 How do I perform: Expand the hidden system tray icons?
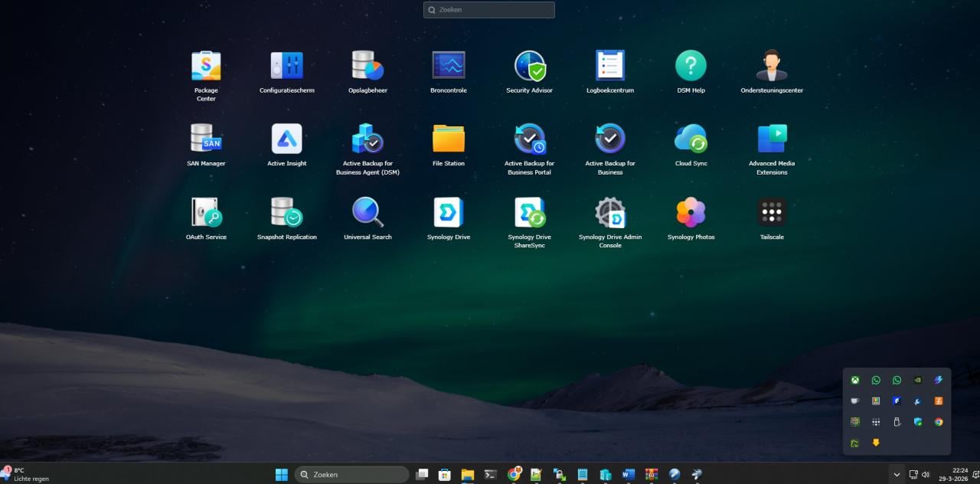896,474
